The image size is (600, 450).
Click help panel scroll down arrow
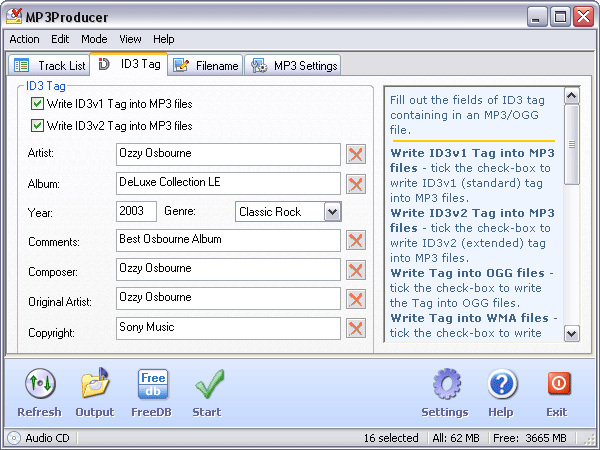click(572, 333)
